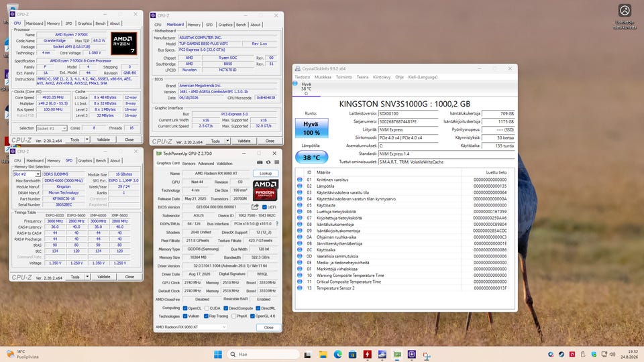The image size is (644, 362).
Task: Open the Teema menu in CrystalDiskInfo
Action: click(362, 77)
